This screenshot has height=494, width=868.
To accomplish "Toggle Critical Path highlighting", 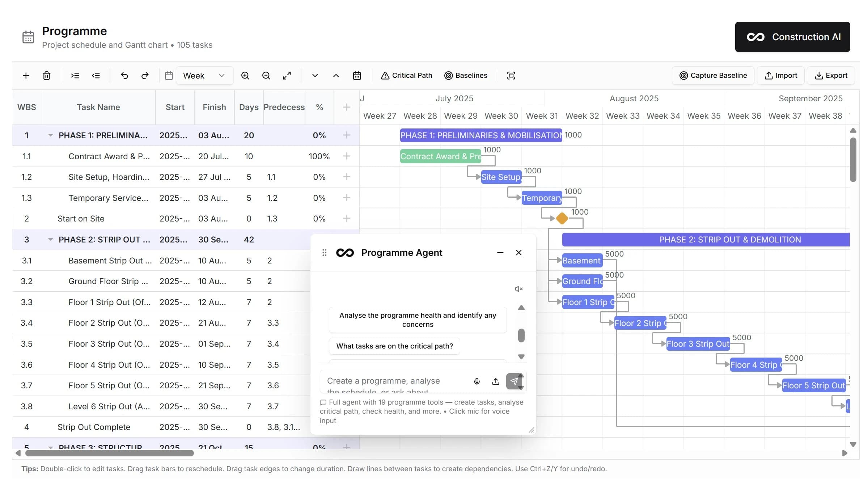I will pyautogui.click(x=406, y=75).
